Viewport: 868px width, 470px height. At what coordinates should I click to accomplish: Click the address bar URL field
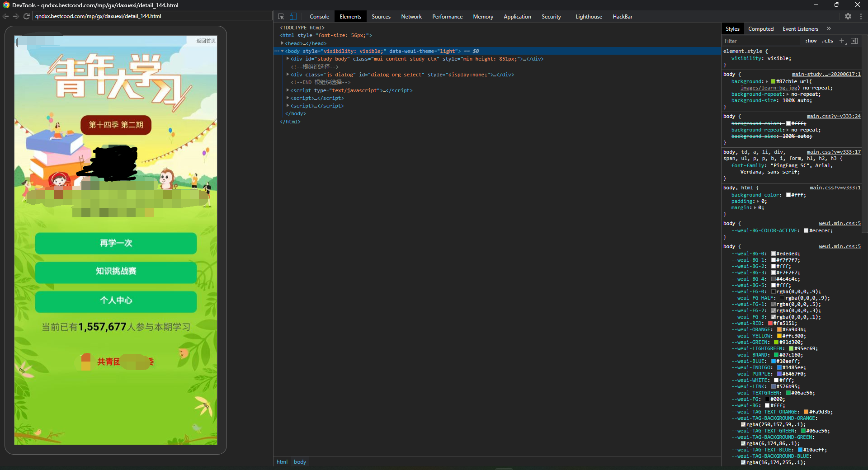[152, 16]
